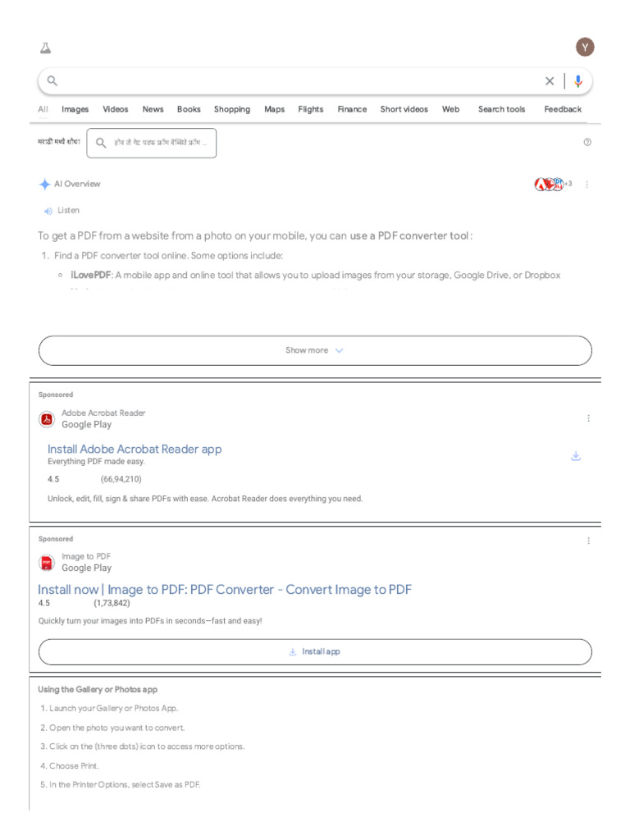Switch to the Images tab
The width and height of the screenshot is (630, 840).
coord(75,109)
